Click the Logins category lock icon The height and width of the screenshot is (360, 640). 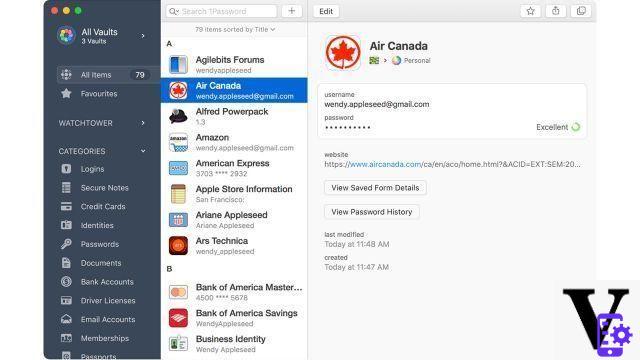(x=66, y=169)
